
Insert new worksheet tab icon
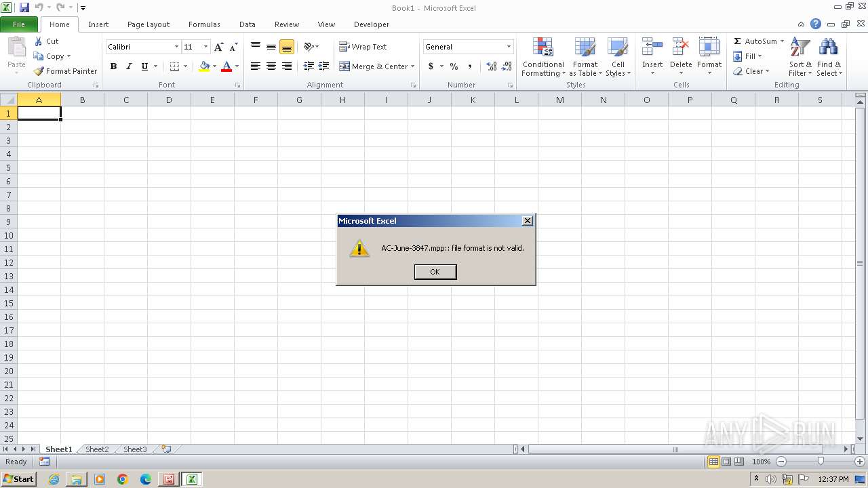165,449
